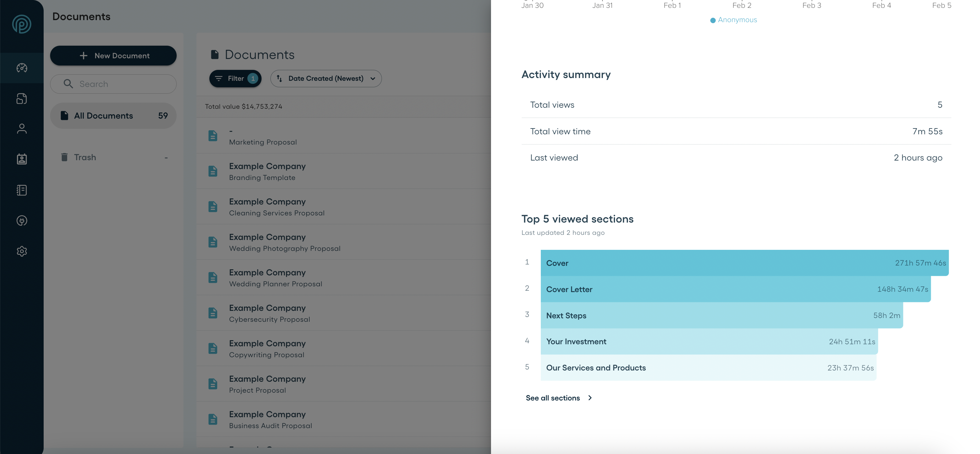Image resolution: width=980 pixels, height=454 pixels.
Task: Toggle the Anonymous legend series
Action: [x=733, y=20]
